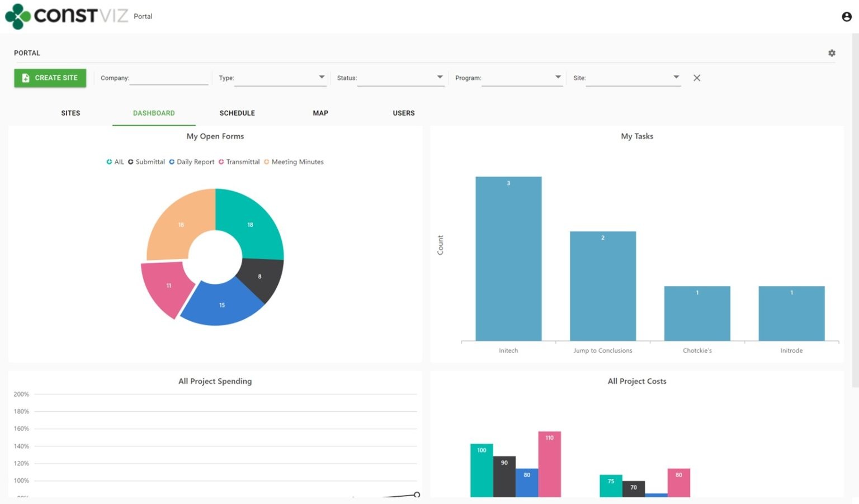Hide the Daily Report series
The height and width of the screenshot is (504, 859).
tap(172, 161)
